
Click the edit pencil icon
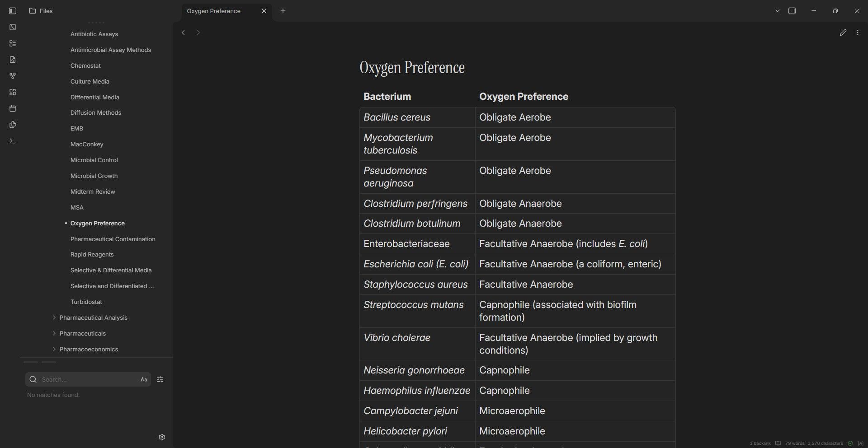click(843, 33)
